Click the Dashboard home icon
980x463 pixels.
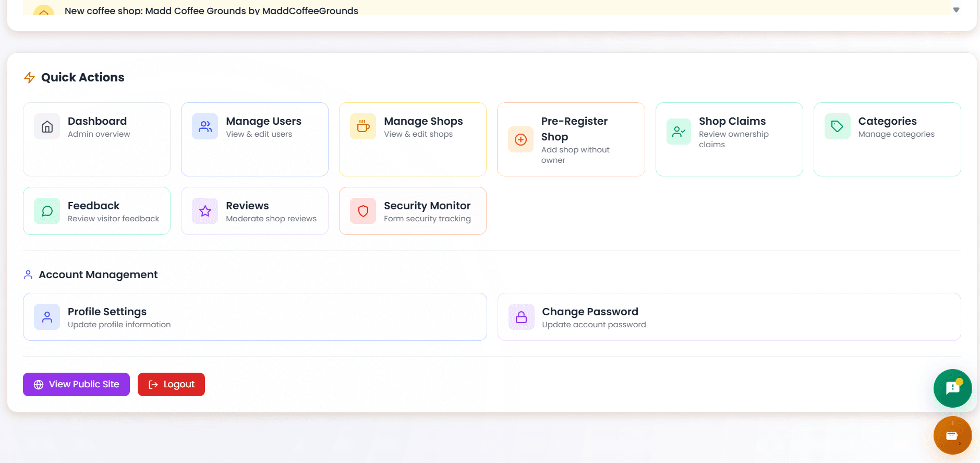pos(47,126)
